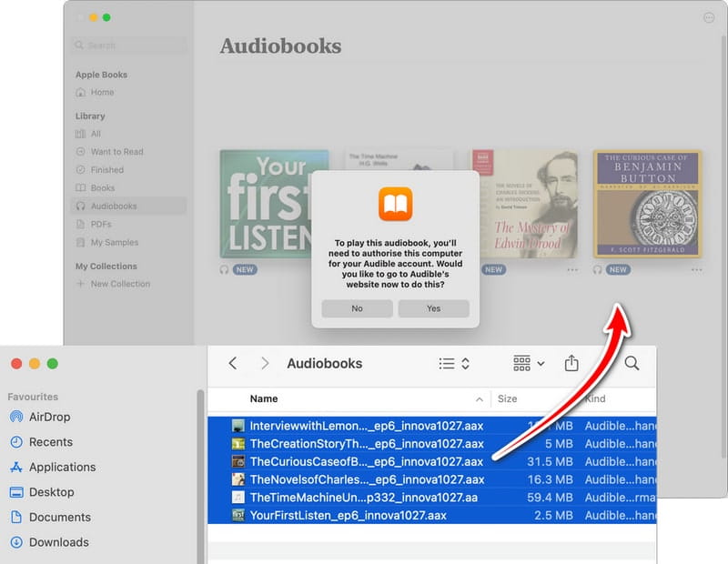Open AirDrop in the Finder sidebar
This screenshot has width=728, height=564.
(x=49, y=417)
